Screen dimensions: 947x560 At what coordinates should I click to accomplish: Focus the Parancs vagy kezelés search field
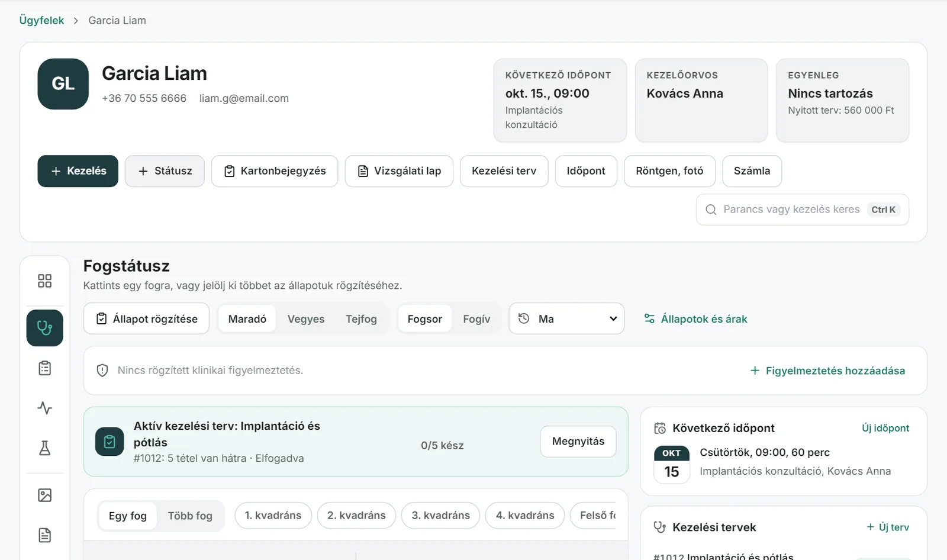[x=803, y=210]
